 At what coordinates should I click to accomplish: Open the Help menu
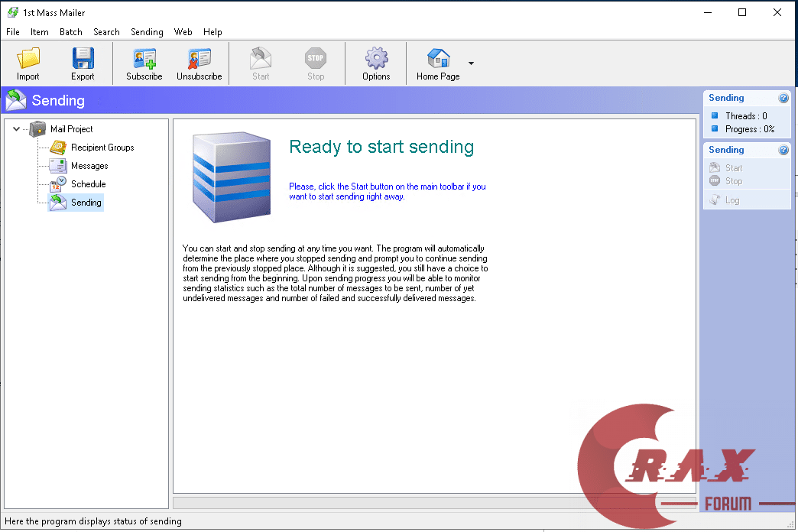pos(212,32)
